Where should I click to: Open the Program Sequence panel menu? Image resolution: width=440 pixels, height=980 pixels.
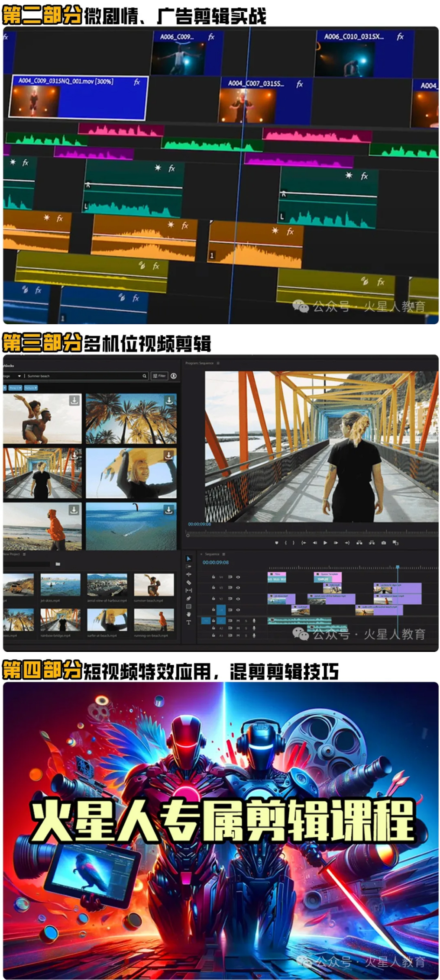coord(218,363)
